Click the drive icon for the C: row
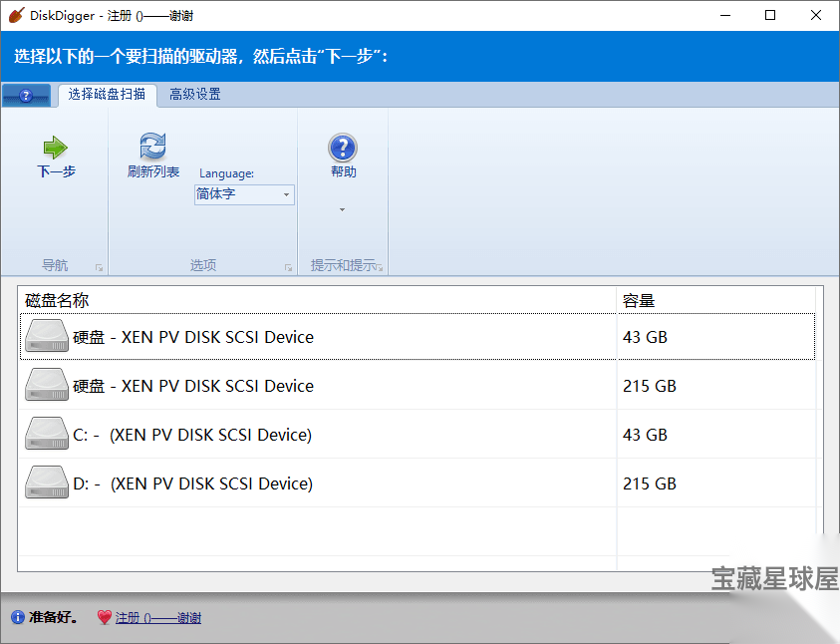Viewport: 840px width, 644px height. [x=47, y=434]
